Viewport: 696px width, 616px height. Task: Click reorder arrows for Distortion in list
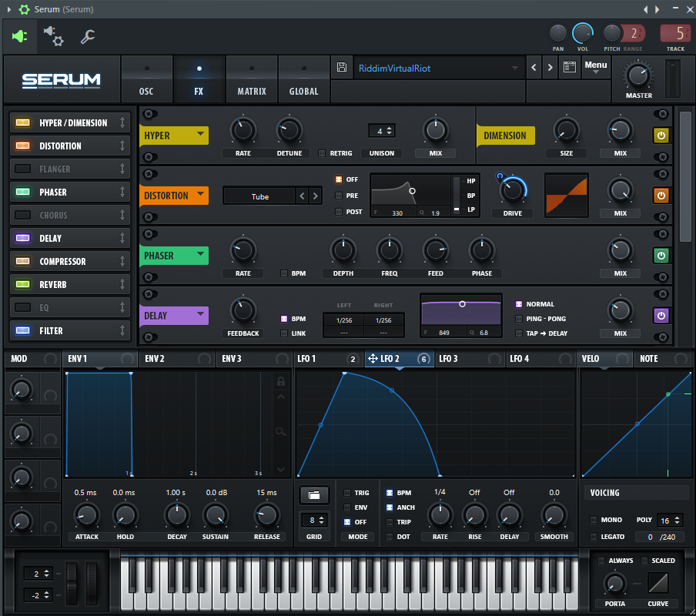point(122,146)
